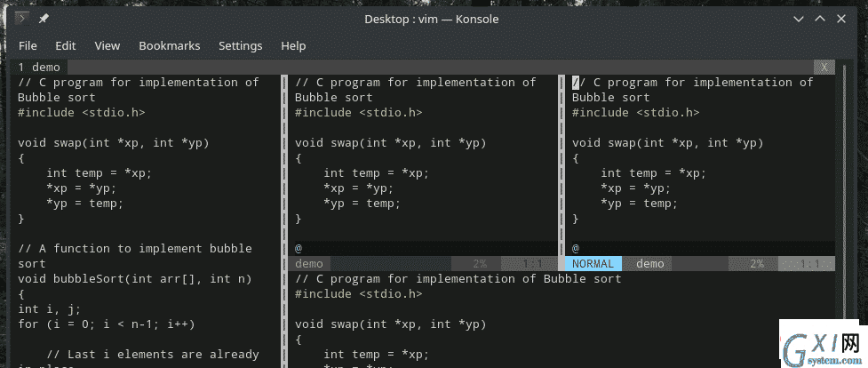Click "int i, j;" line in left pane

coord(49,309)
